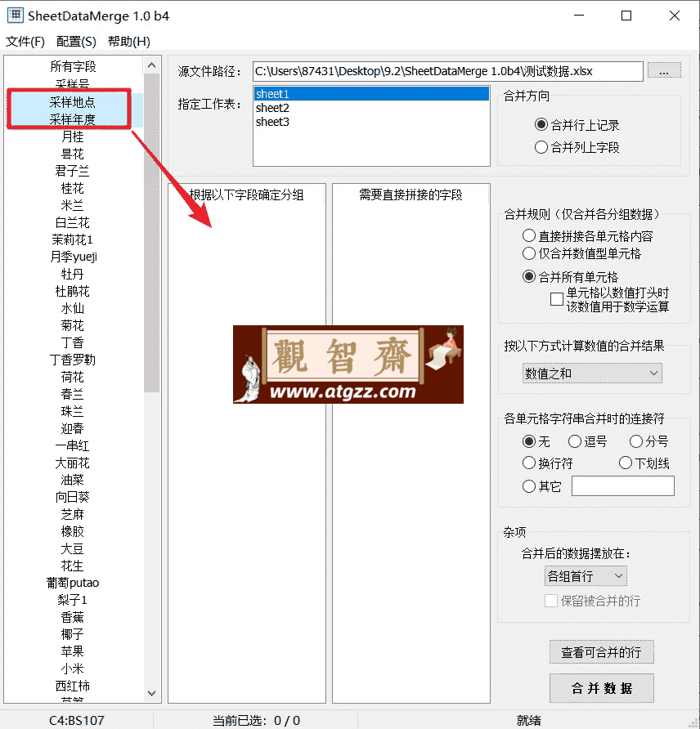Select 米兰 in the field list
Viewport: 700px width, 729px height.
point(73,205)
